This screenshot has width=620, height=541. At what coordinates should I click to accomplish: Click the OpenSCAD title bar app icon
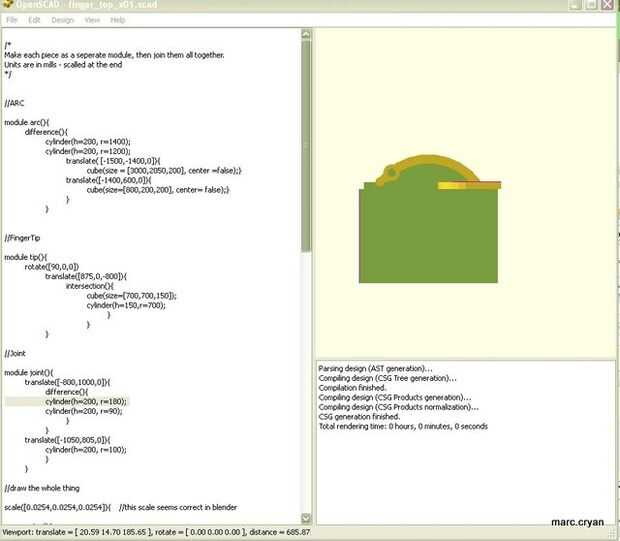point(7,4)
